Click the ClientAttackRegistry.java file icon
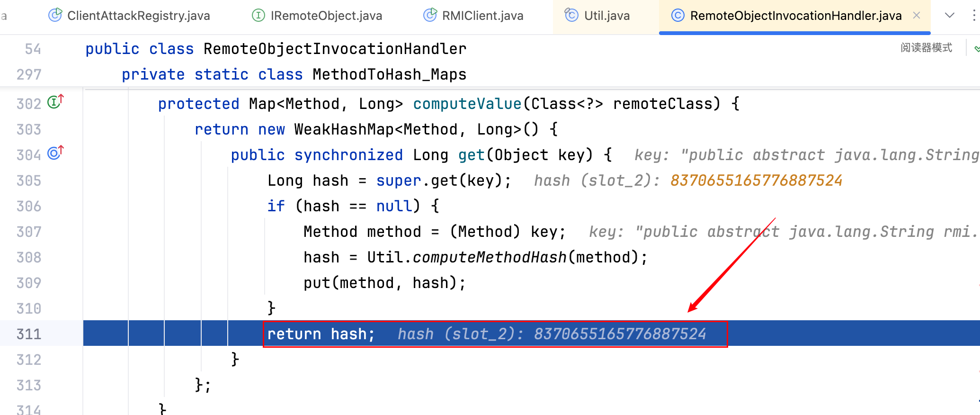980x415 pixels. [55, 16]
